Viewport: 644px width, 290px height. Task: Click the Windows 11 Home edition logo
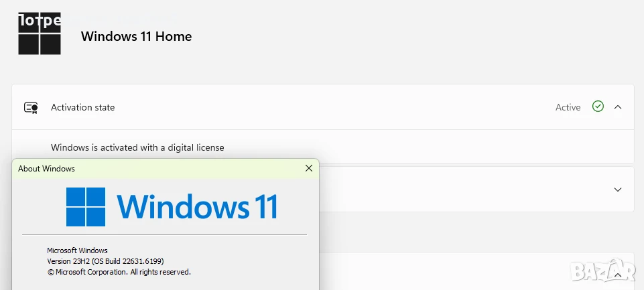click(40, 33)
